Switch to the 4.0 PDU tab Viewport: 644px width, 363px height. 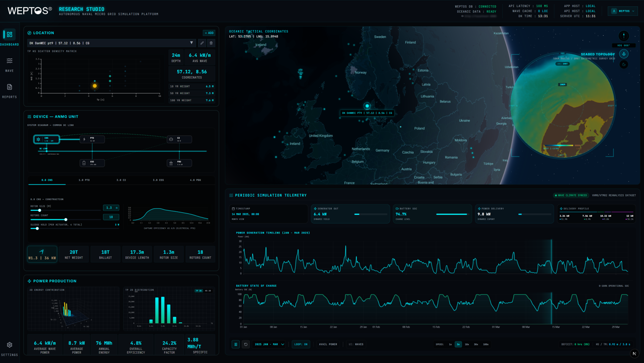(195, 180)
